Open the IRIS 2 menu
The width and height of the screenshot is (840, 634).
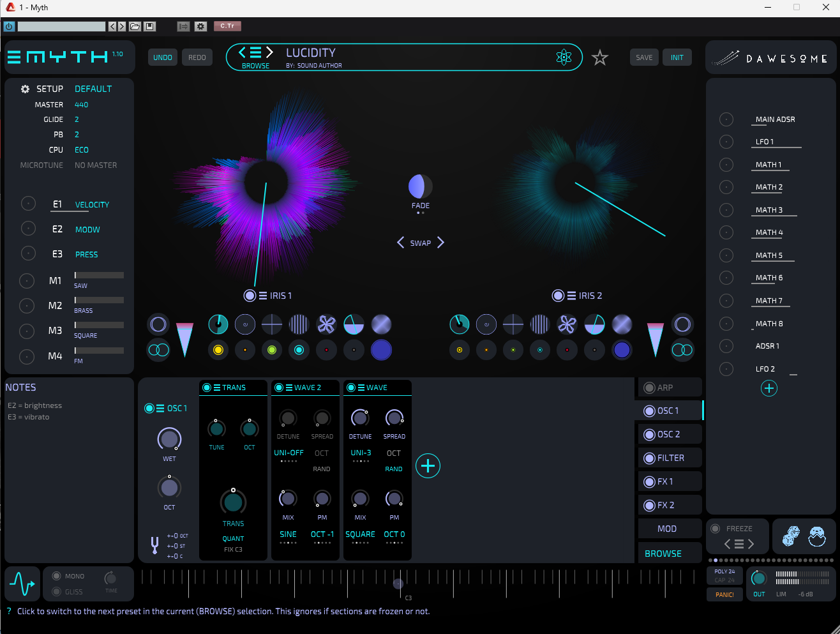tap(571, 296)
